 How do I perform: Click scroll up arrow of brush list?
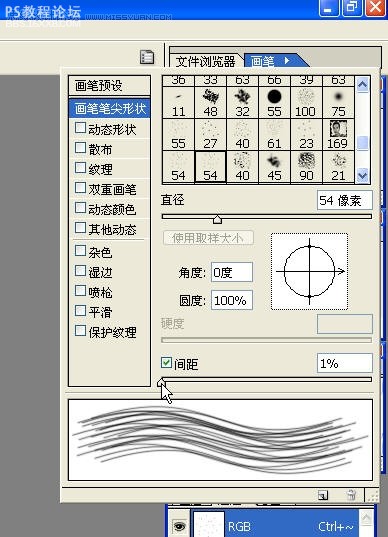[362, 84]
